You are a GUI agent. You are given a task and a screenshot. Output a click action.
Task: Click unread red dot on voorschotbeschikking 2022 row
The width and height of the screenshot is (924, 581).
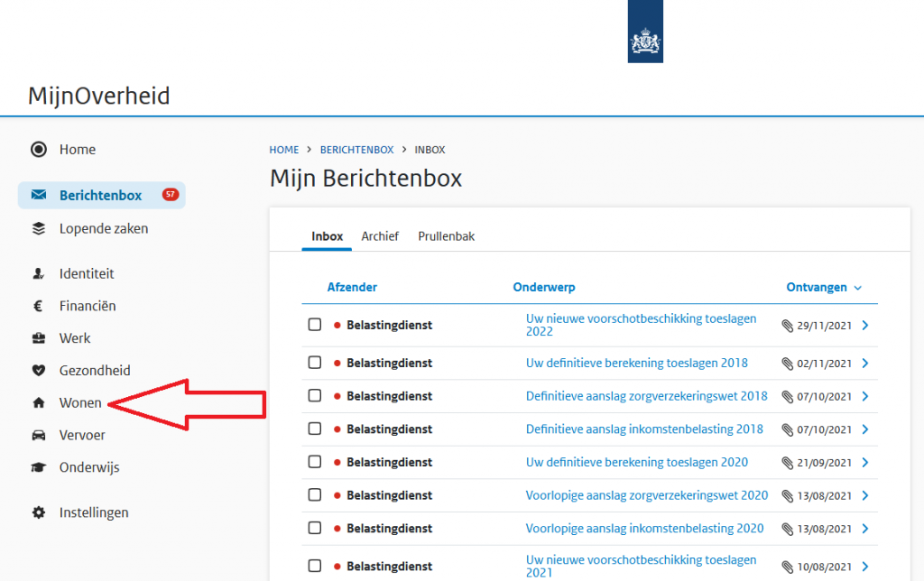[x=337, y=326]
